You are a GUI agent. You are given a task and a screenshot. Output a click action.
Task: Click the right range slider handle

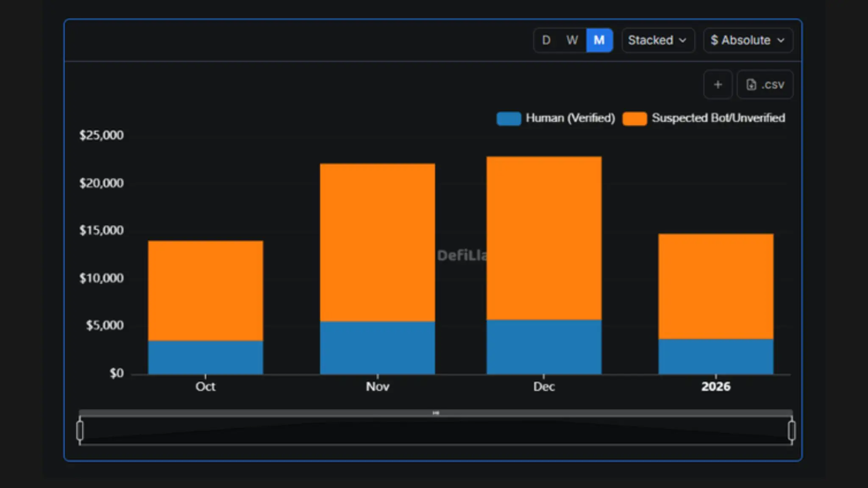tap(791, 431)
